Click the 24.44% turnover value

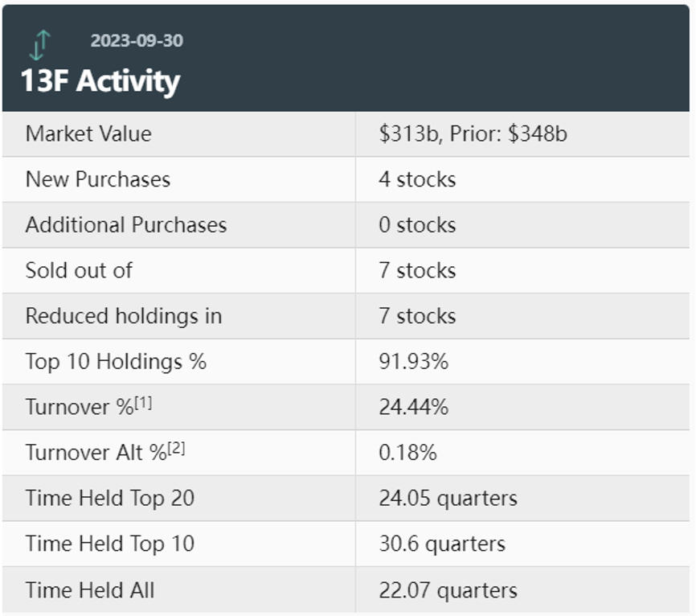click(413, 407)
